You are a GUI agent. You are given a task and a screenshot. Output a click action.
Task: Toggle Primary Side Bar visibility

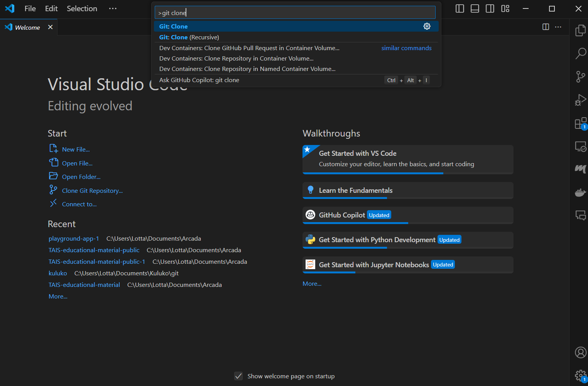pyautogui.click(x=460, y=8)
